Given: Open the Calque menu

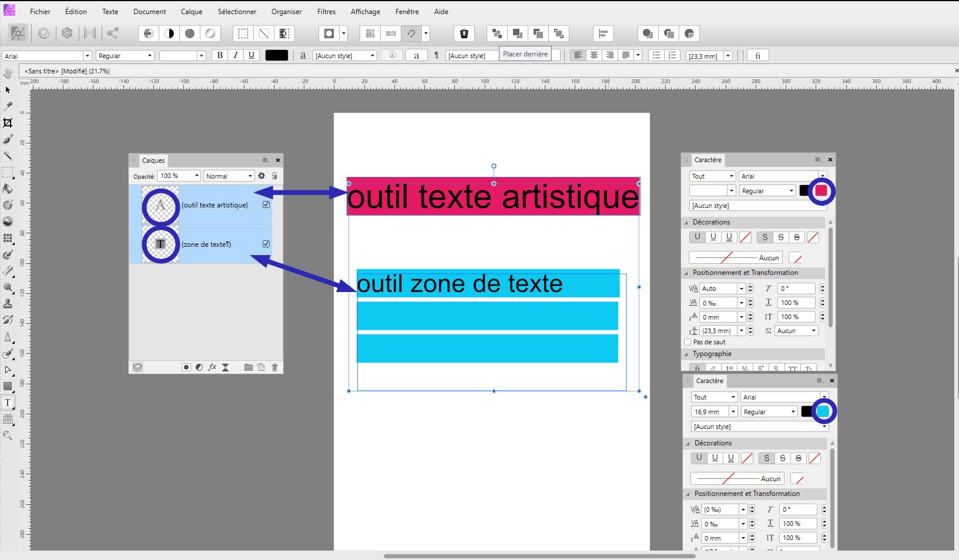Looking at the screenshot, I should (192, 11).
